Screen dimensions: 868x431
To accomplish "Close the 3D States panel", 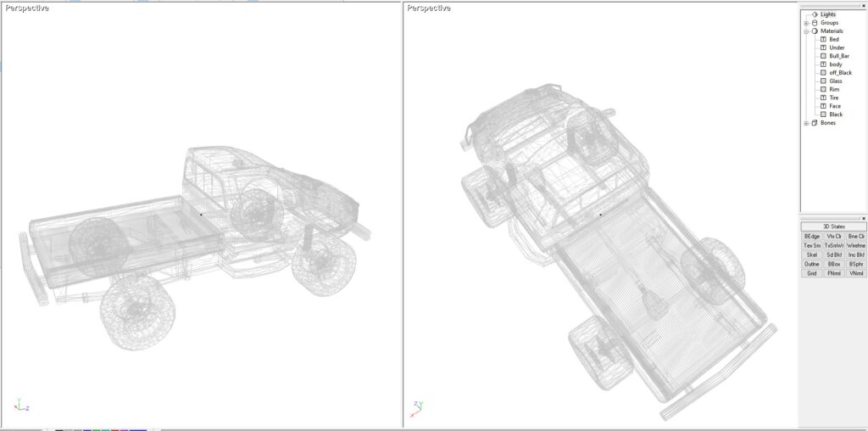I will pyautogui.click(x=863, y=218).
